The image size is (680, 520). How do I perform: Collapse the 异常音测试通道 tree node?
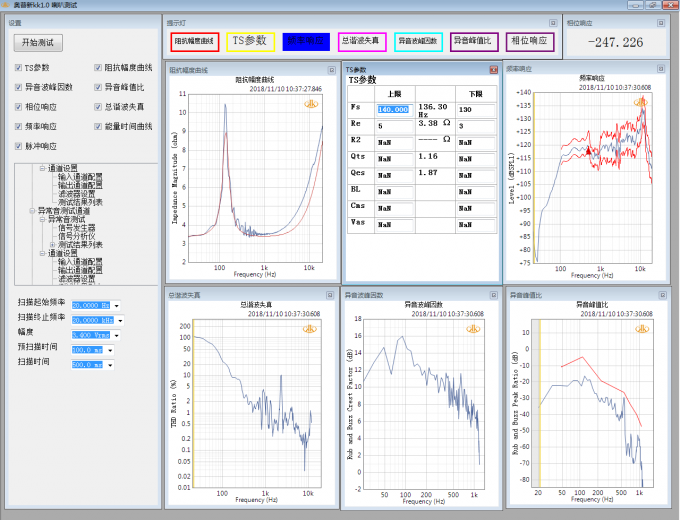click(x=31, y=211)
